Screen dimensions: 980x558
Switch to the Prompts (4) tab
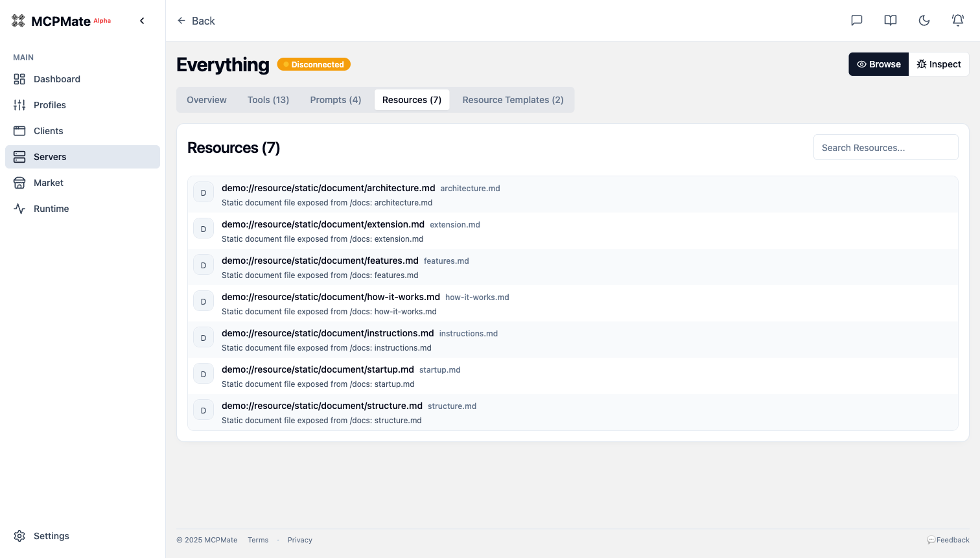click(336, 100)
